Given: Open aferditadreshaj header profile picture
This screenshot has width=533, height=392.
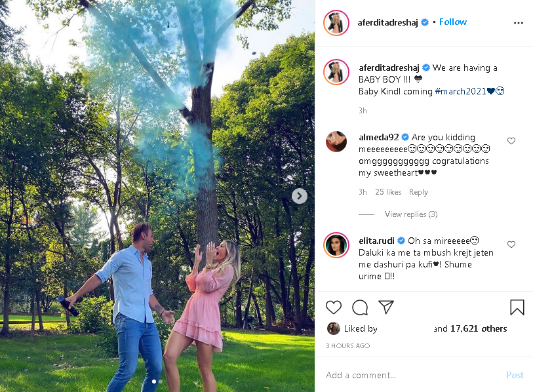Looking at the screenshot, I should click(336, 23).
